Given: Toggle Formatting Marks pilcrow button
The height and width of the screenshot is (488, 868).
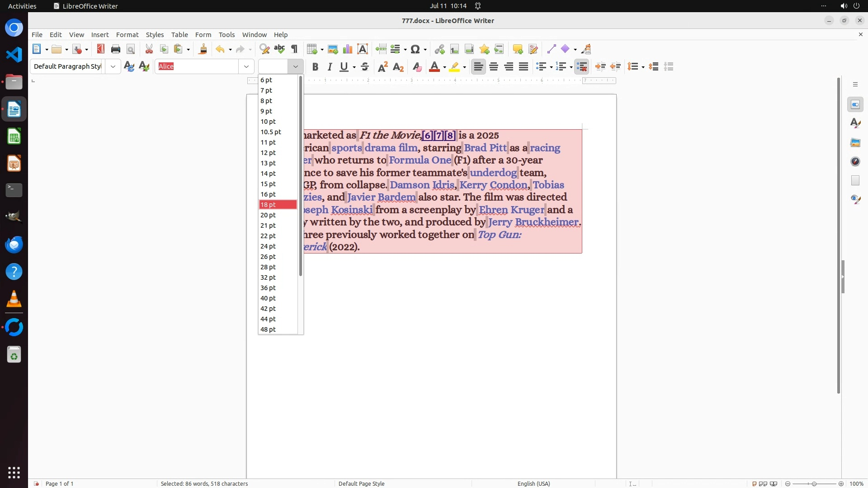Looking at the screenshot, I should pyautogui.click(x=294, y=49).
